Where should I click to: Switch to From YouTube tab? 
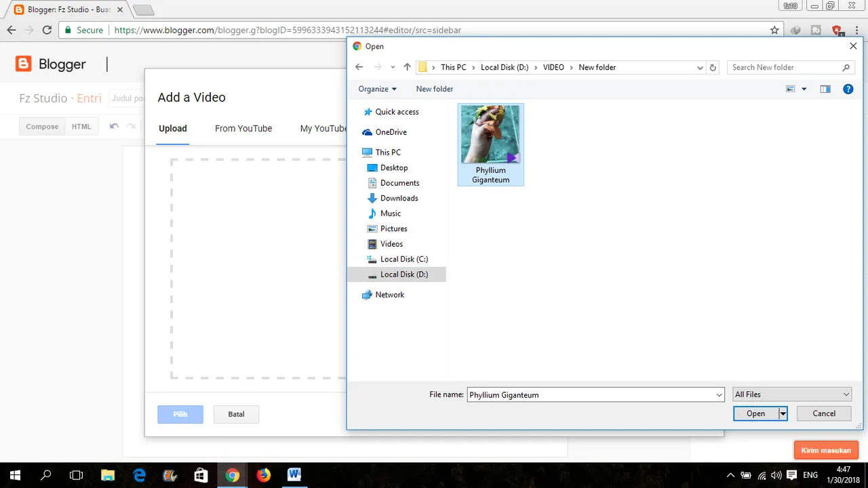click(243, 128)
